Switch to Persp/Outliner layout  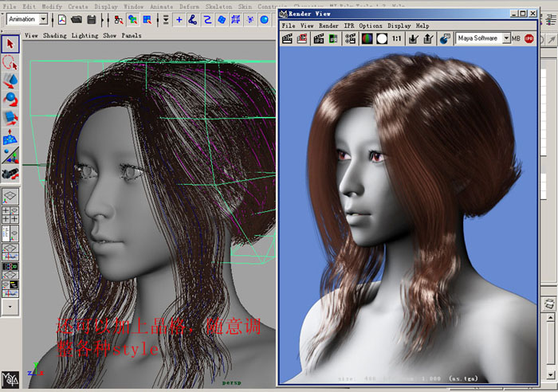(x=10, y=233)
